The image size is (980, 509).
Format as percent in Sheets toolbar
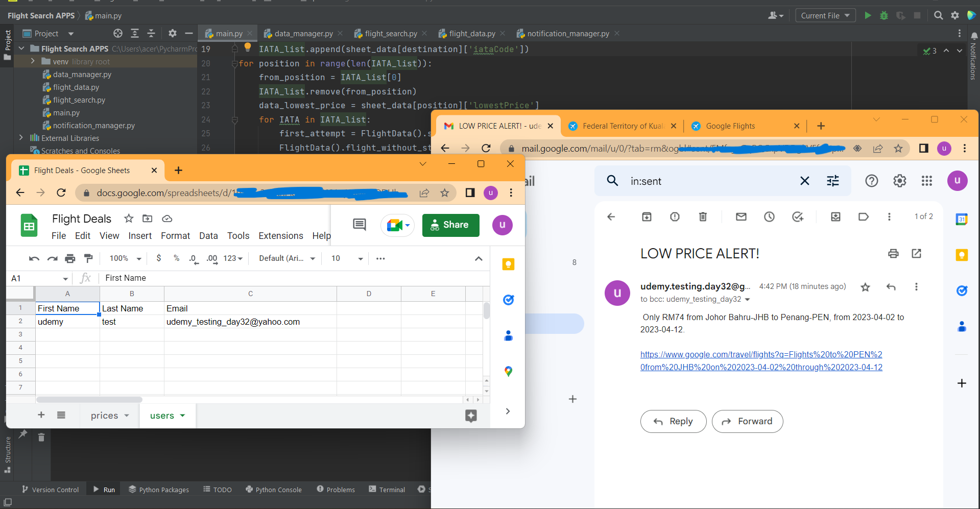tap(176, 258)
